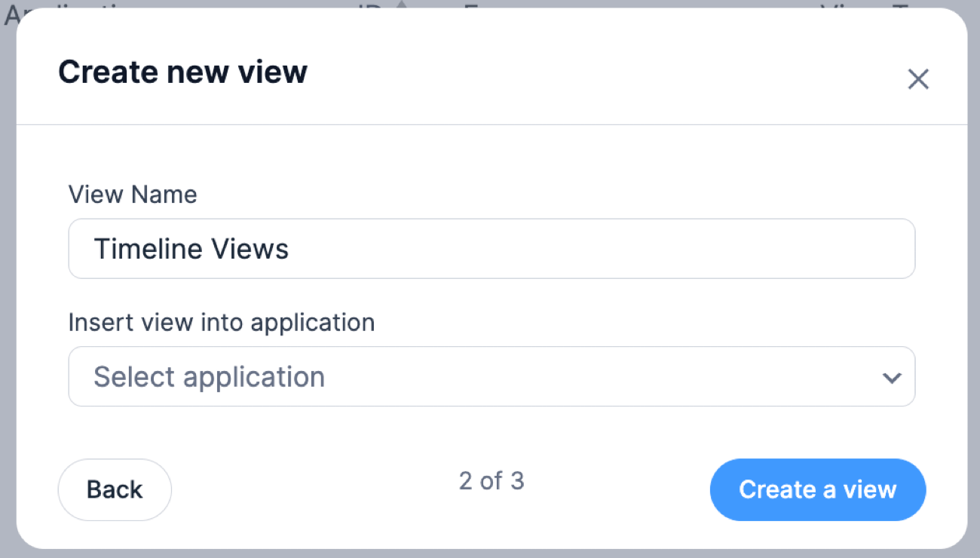This screenshot has width=980, height=558.
Task: Click inside the View Name field
Action: click(x=490, y=249)
